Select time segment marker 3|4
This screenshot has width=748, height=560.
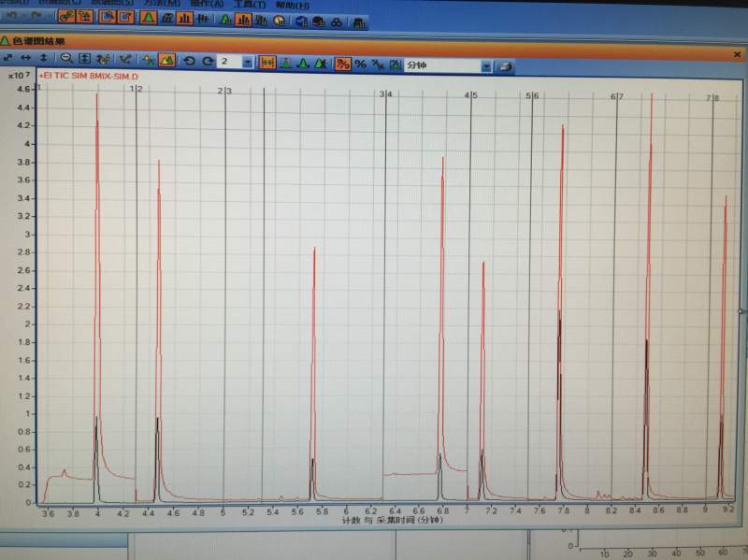pyautogui.click(x=386, y=94)
